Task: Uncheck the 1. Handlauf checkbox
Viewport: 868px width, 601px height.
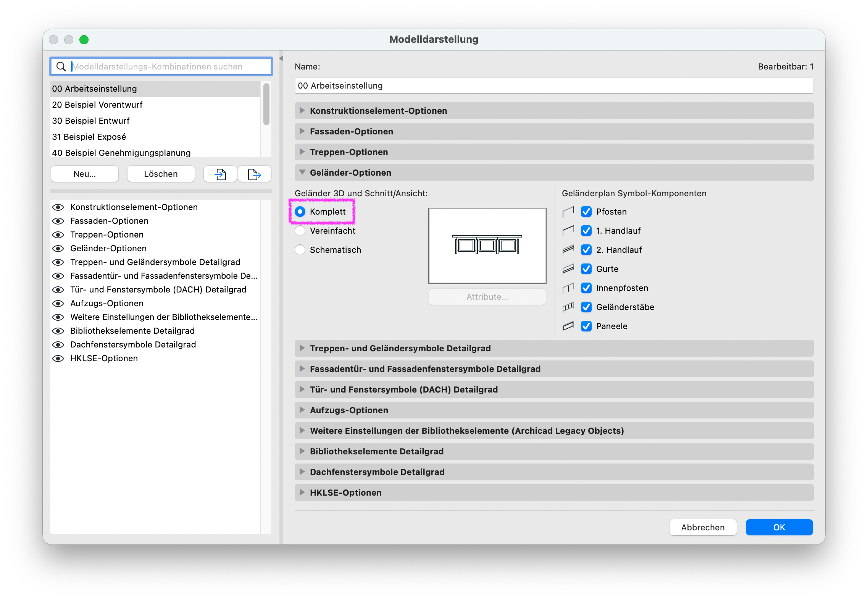Action: pos(586,231)
